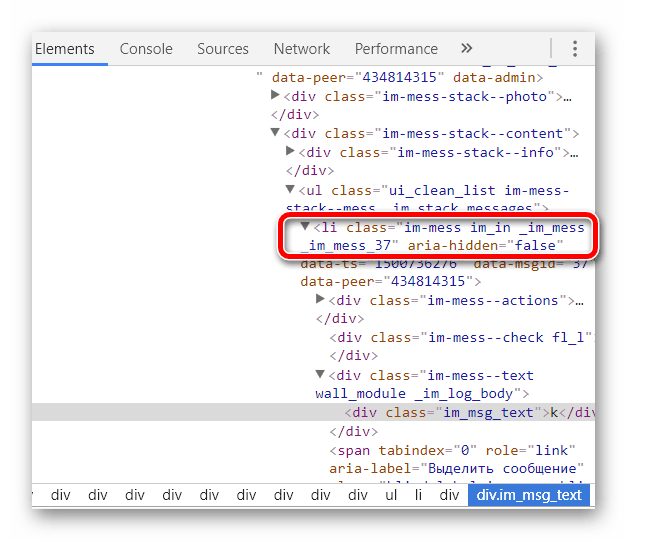Collapse the im-mess--text div node

click(x=321, y=375)
